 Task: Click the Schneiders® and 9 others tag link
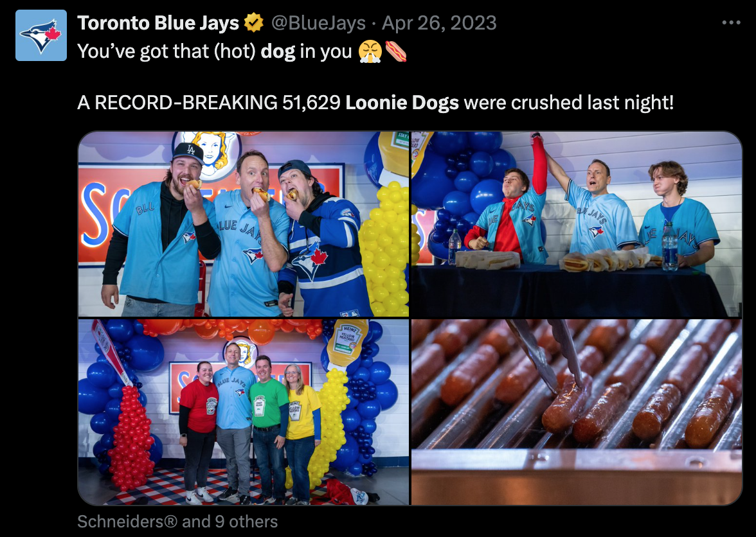click(177, 522)
